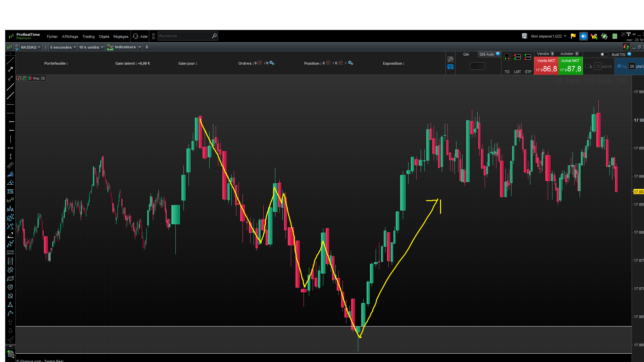Open the Trading menu

(x=89, y=37)
